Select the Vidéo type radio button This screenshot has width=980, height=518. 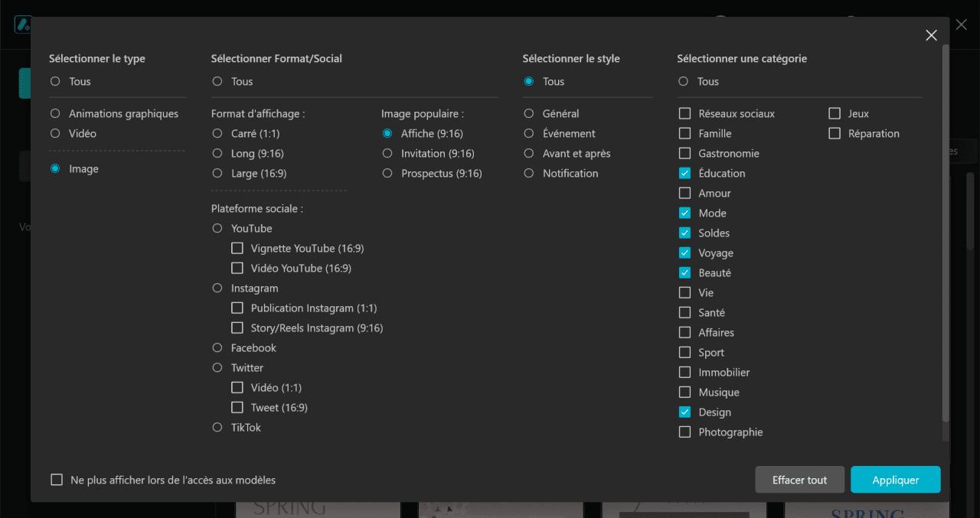(x=55, y=134)
